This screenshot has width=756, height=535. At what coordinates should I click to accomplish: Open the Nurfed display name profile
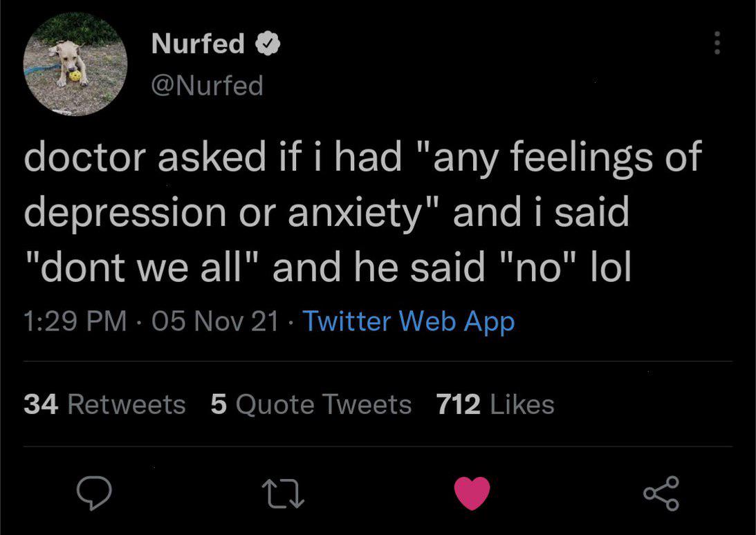point(198,44)
